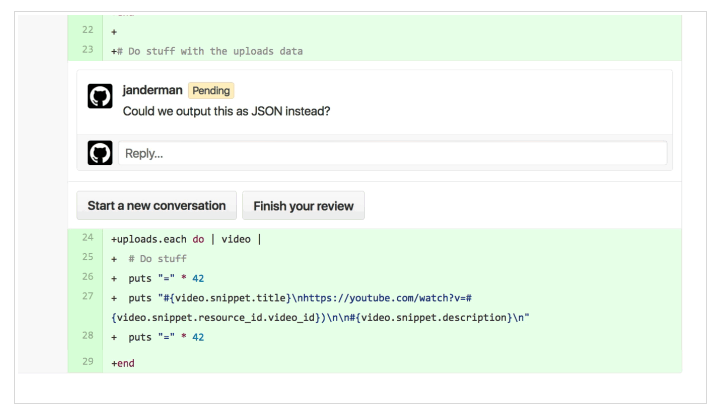The height and width of the screenshot is (414, 724).
Task: Select line number 26 in the diff
Action: coord(88,276)
